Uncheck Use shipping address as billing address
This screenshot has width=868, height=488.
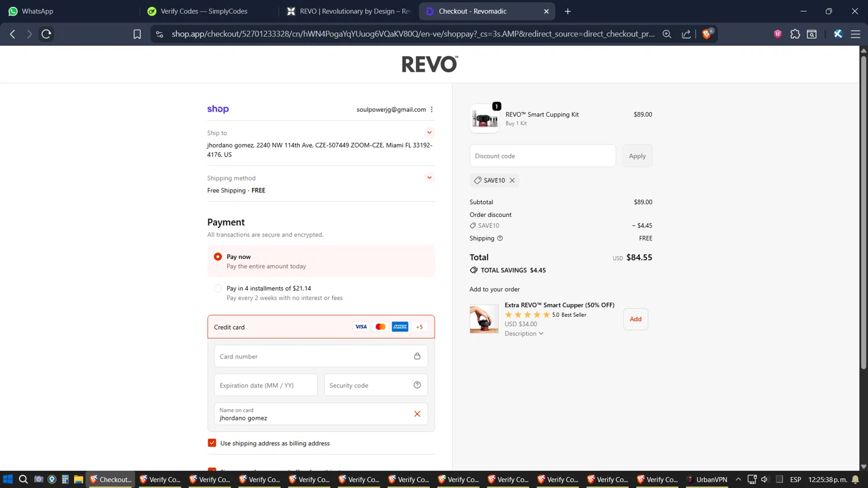coord(212,443)
